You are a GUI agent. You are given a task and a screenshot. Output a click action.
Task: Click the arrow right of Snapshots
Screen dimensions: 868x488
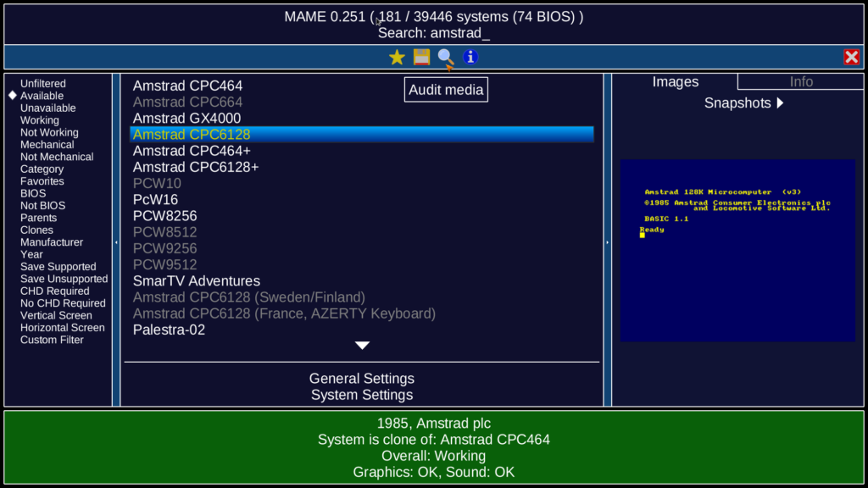[x=780, y=103]
